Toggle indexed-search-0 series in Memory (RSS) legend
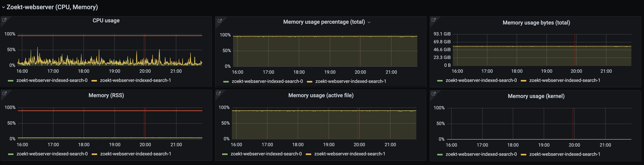 click(x=52, y=154)
